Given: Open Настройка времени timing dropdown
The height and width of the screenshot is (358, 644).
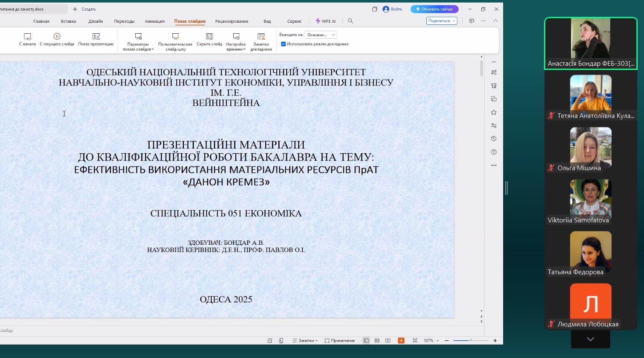Looking at the screenshot, I should click(236, 42).
